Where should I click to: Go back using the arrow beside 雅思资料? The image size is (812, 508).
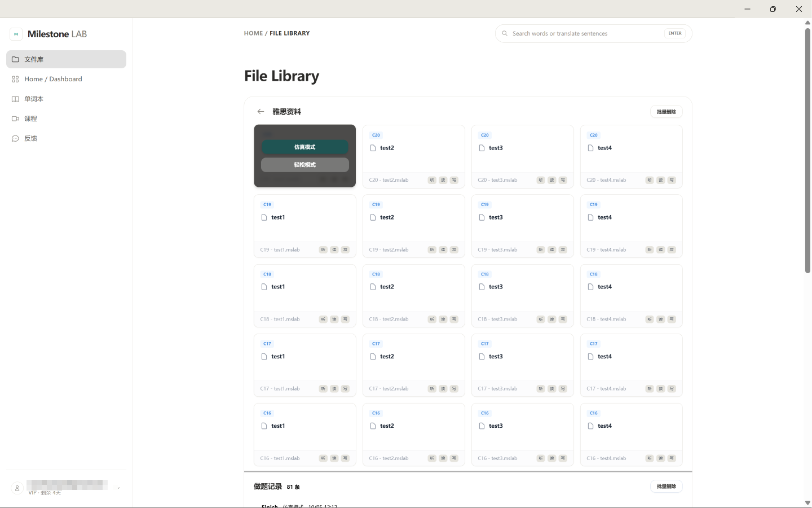coord(261,112)
